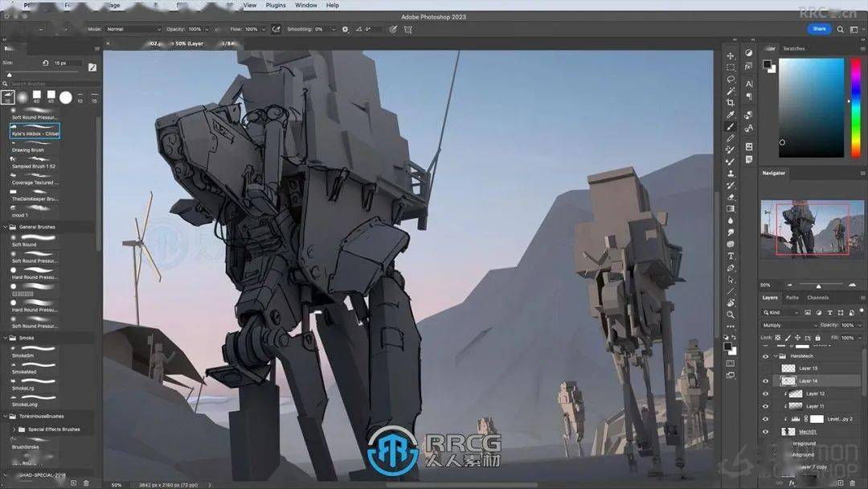Click the blue Share button
Image resolution: width=868 pixels, height=489 pixels.
[819, 29]
